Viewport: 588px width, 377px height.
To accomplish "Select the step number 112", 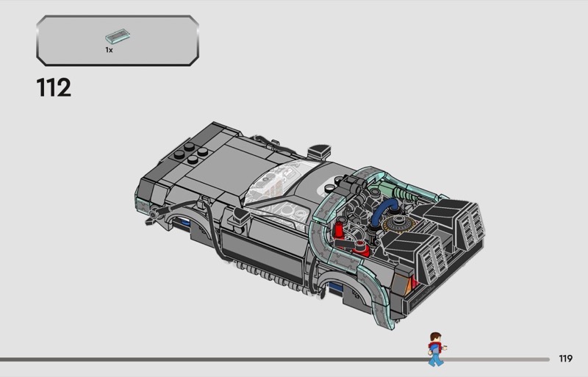I will tap(53, 89).
